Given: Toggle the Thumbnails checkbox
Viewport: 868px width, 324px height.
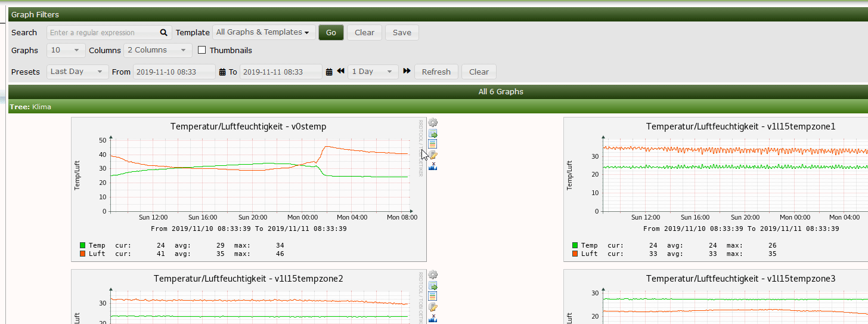Looking at the screenshot, I should pos(201,50).
